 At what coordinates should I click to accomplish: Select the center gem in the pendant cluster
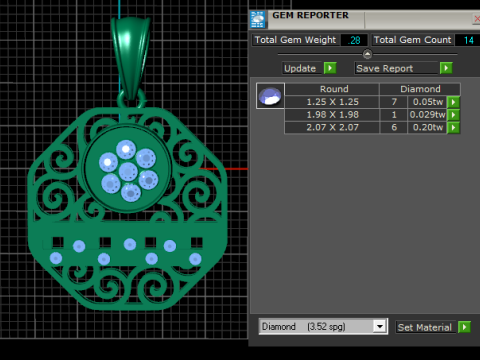click(x=128, y=172)
